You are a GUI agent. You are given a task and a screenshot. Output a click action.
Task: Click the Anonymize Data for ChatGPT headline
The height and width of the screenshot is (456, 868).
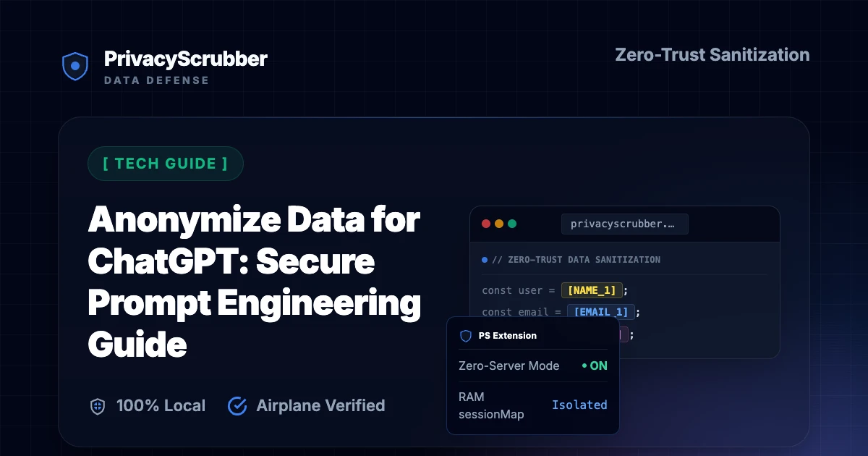coord(254,282)
